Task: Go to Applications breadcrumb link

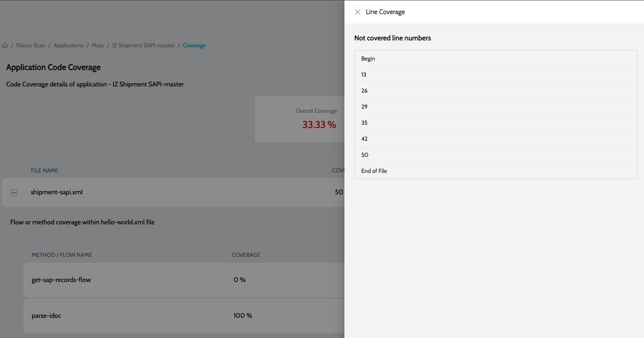Action: 68,46
